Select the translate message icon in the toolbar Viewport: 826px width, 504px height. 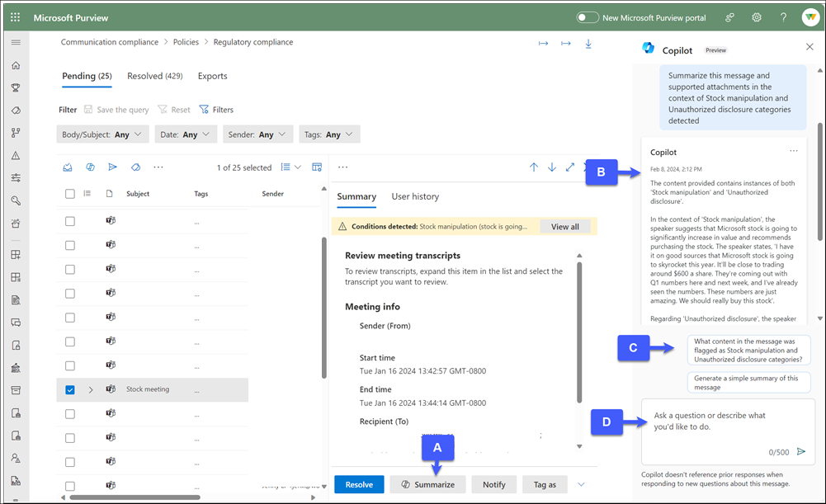[x=89, y=167]
